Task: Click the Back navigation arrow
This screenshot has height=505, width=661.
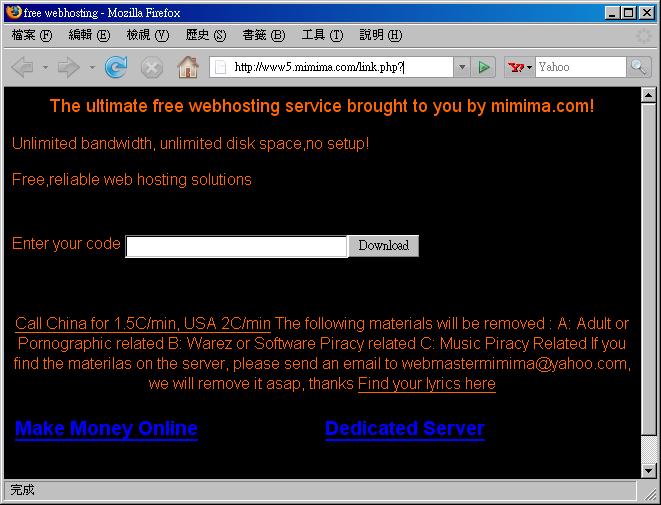Action: point(23,67)
